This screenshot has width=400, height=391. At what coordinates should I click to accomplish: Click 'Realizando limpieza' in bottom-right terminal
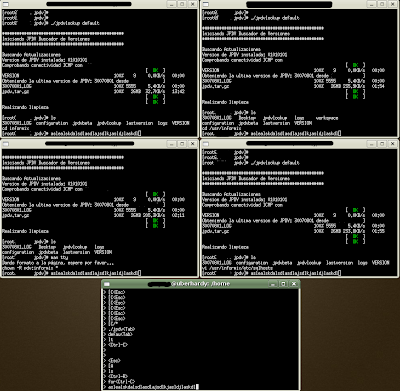225,247
